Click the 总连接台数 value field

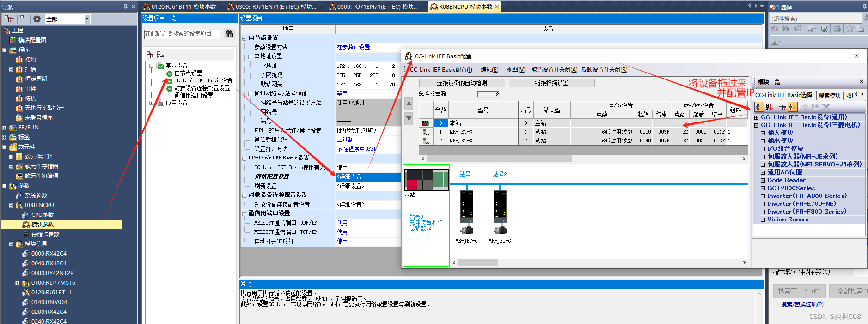pyautogui.click(x=489, y=94)
